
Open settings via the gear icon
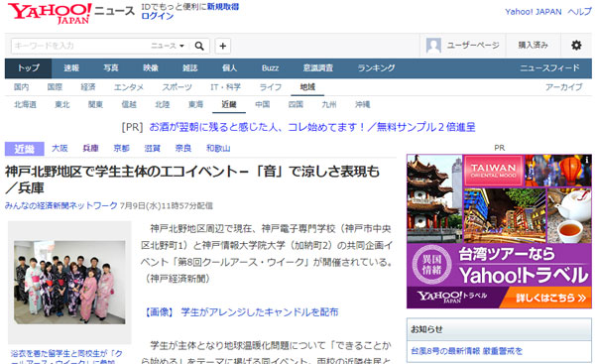coord(576,46)
